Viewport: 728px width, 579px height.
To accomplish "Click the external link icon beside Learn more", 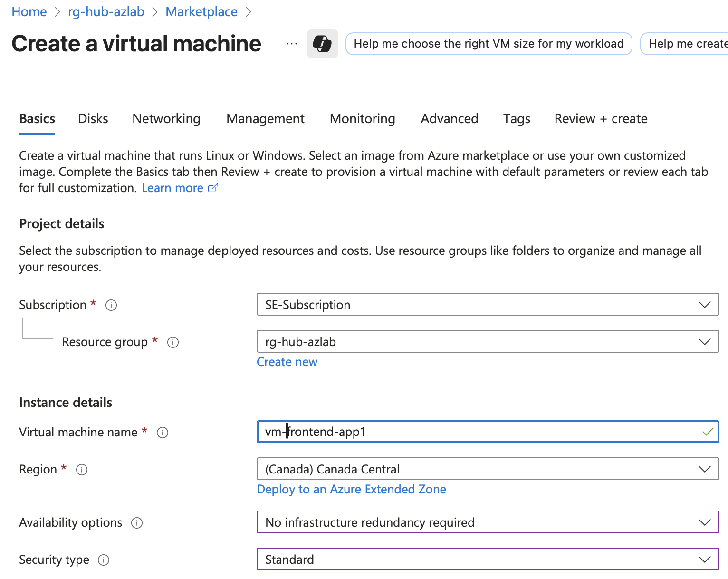I will click(x=213, y=188).
